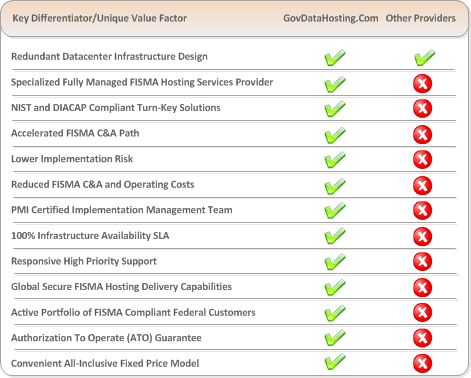Click green checkmark for Accelerated FISMA C&A Path
471x378 pixels.
click(x=335, y=135)
